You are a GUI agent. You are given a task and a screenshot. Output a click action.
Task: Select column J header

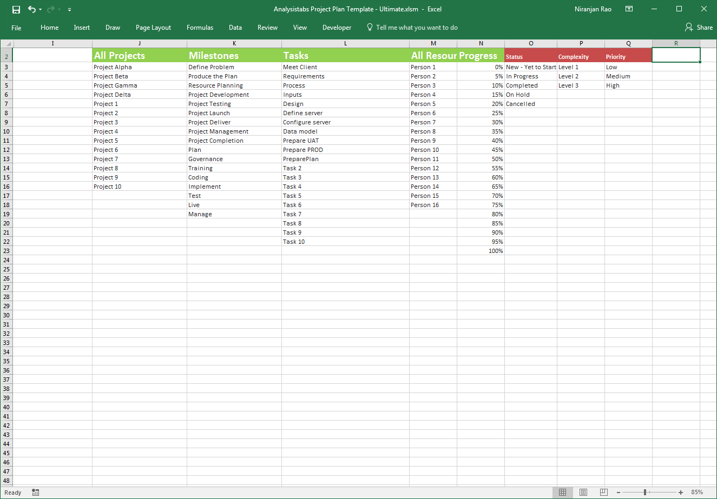pyautogui.click(x=139, y=43)
